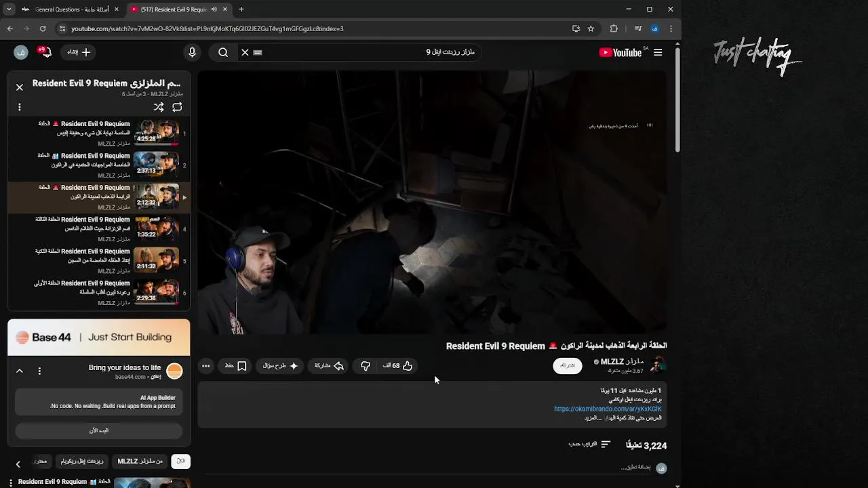This screenshot has width=868, height=488.
Task: Bookmark this page with star icon
Action: (x=591, y=28)
